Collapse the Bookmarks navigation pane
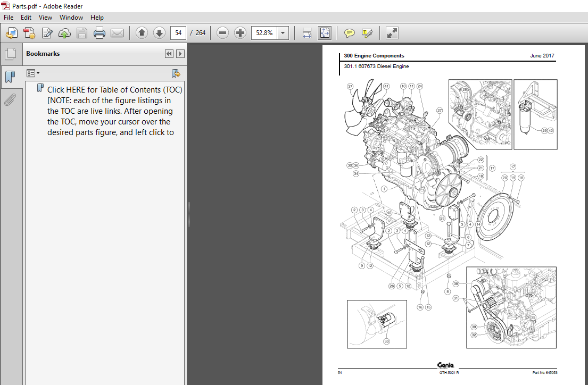The height and width of the screenshot is (385, 588). [169, 54]
